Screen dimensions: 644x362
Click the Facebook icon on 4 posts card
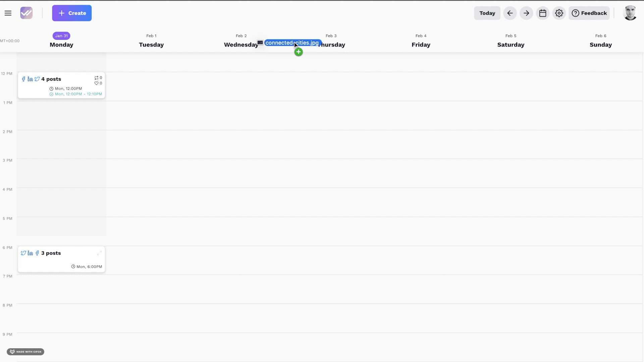point(23,79)
